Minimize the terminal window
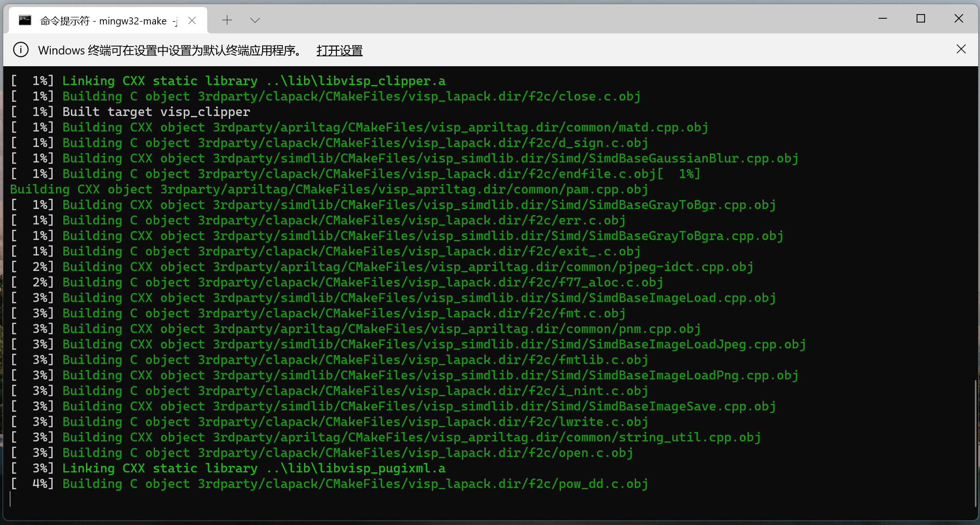Screen dimensions: 980x525 pos(883,19)
